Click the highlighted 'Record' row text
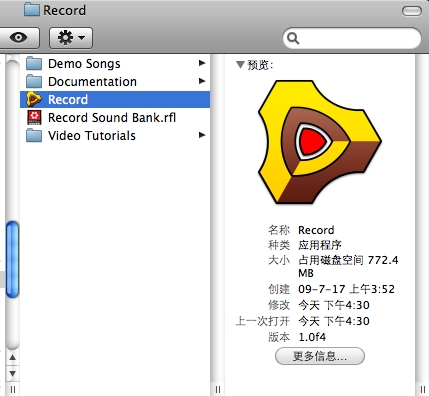The height and width of the screenshot is (396, 429). 68,100
